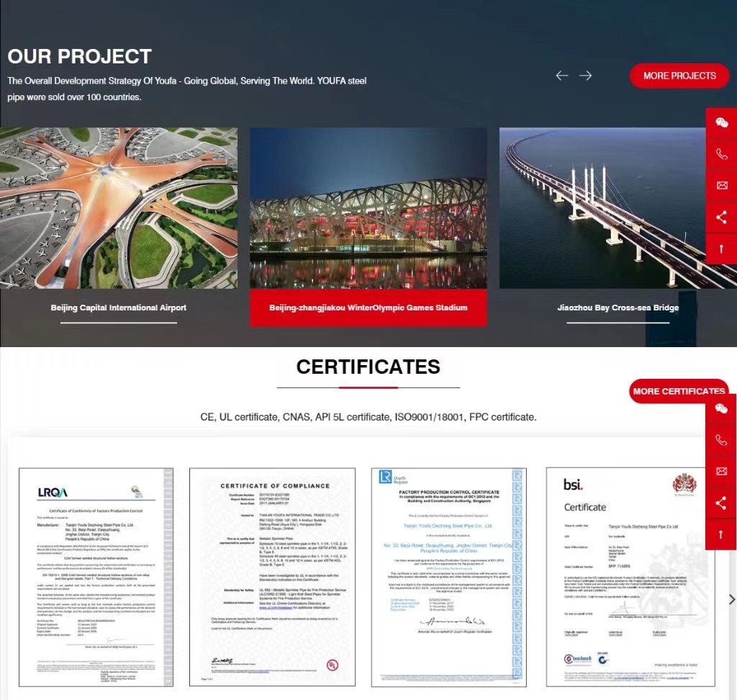View the bsi certificate image
Screen dimensions: 737x700
[630, 577]
